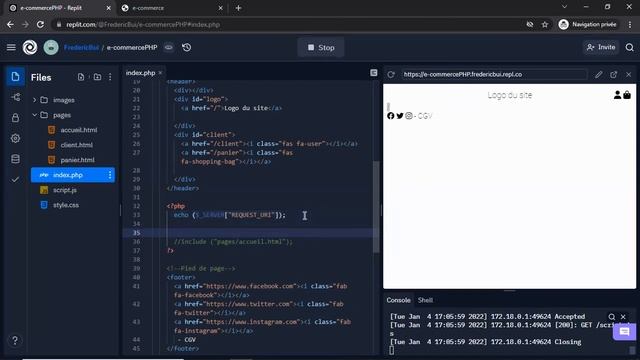Screen dimensions: 640x360
Task: Open style.css file
Action: coord(65,205)
